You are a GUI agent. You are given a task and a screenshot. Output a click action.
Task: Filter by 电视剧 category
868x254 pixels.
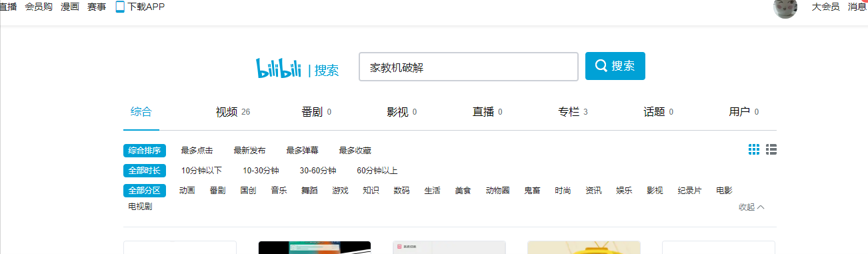point(140,207)
